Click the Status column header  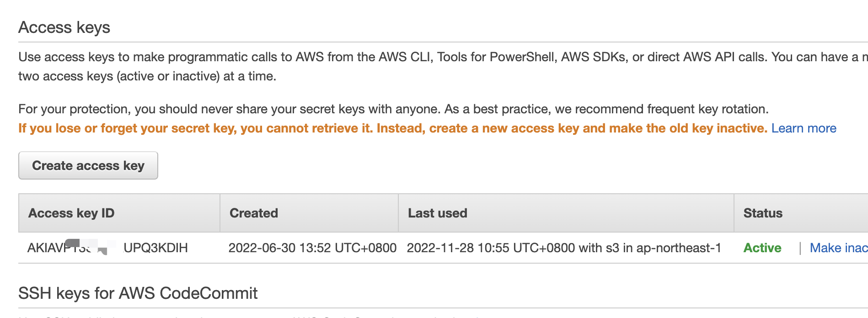(x=763, y=213)
